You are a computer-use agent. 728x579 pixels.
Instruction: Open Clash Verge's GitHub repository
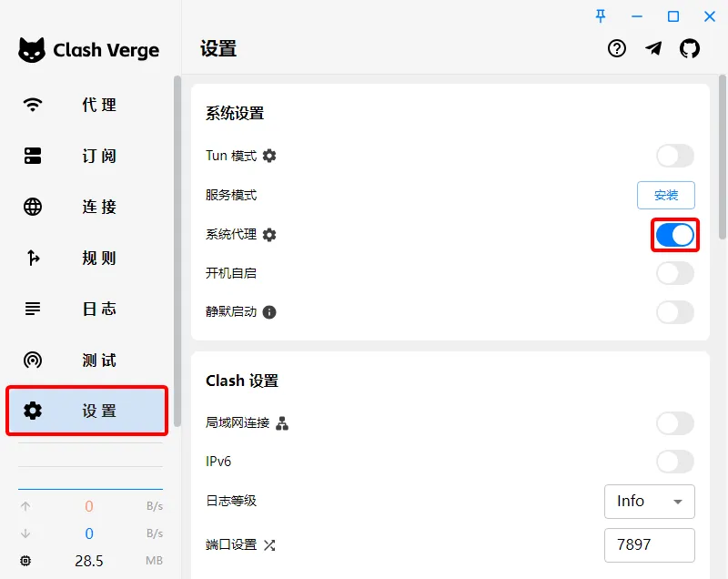point(691,49)
